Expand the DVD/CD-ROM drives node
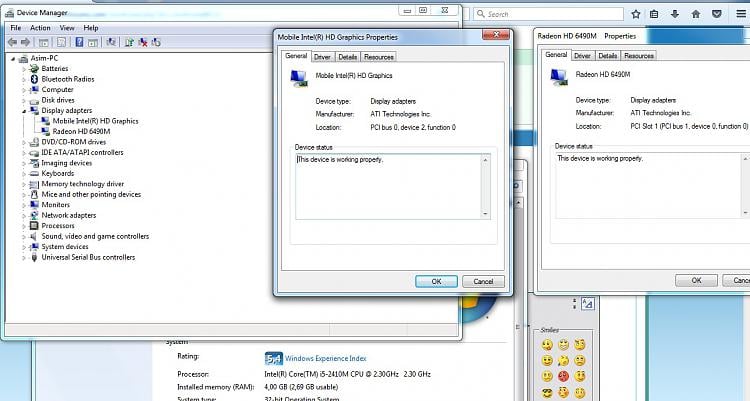 [x=24, y=142]
